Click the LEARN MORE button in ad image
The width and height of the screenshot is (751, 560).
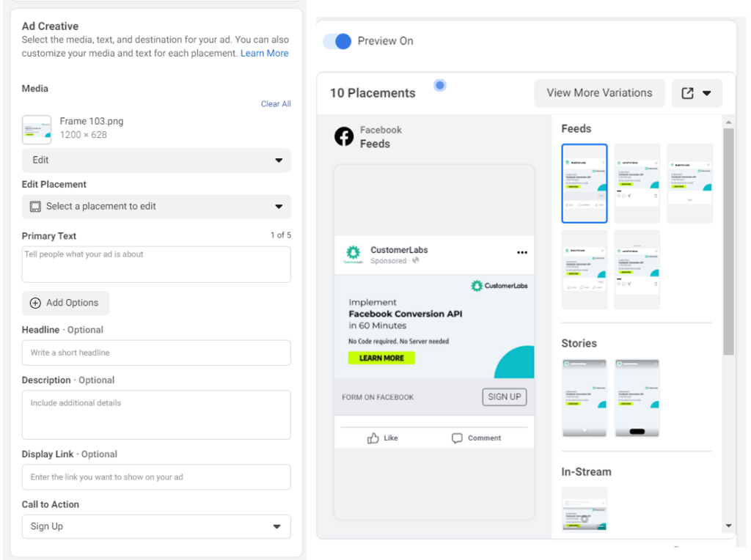click(381, 358)
